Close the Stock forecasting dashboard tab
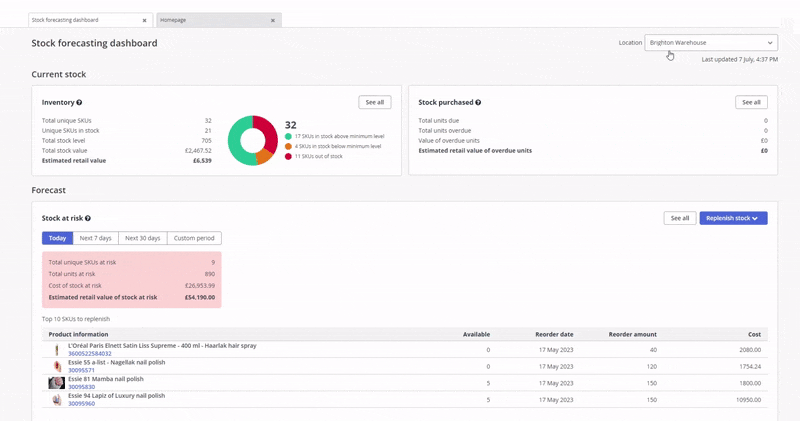Viewport: 800px width, 421px height. 144,20
